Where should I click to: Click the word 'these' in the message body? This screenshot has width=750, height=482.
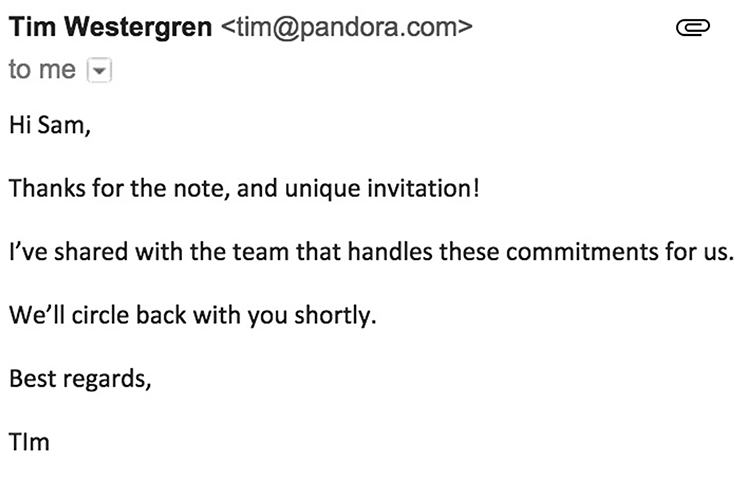[x=469, y=252]
